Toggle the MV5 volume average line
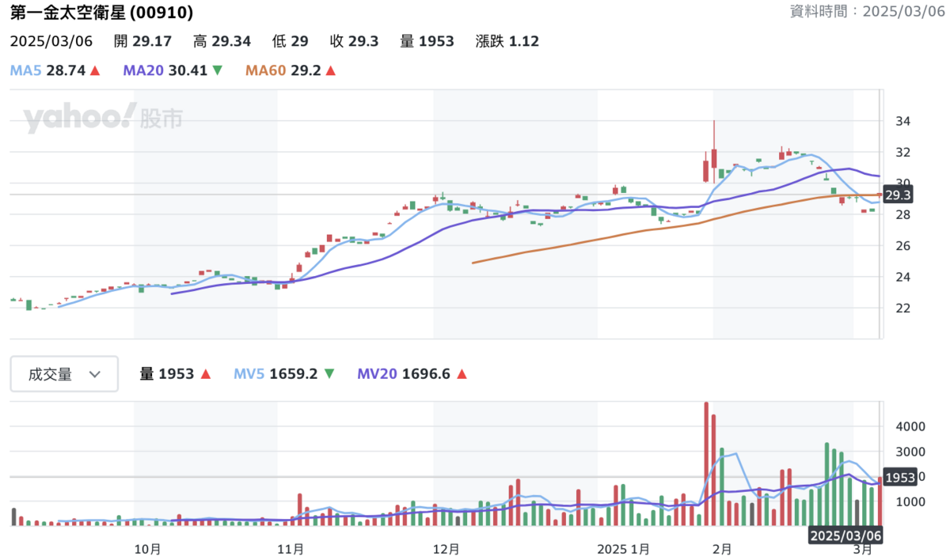950x560 pixels. pos(250,373)
